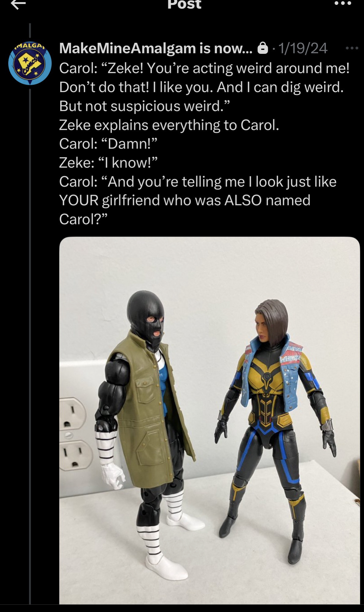This screenshot has height=612, width=364.
Task: Tap the thread connector line above the avatar
Action: point(30,32)
